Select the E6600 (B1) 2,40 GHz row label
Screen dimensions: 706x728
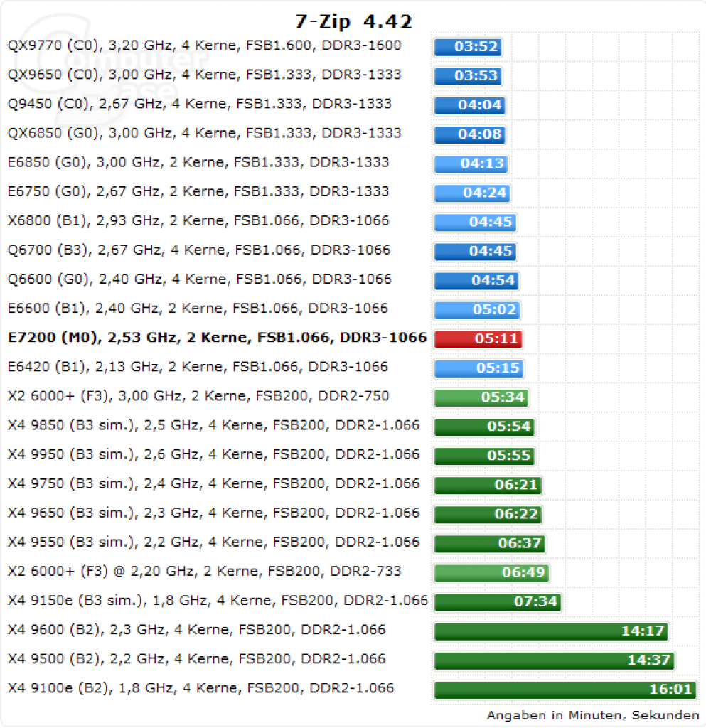(198, 309)
